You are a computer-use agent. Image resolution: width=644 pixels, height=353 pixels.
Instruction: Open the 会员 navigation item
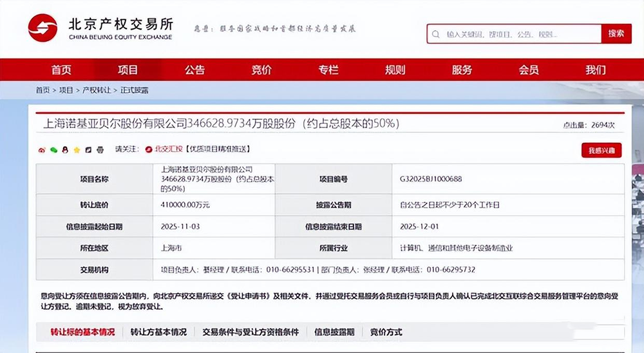[529, 70]
